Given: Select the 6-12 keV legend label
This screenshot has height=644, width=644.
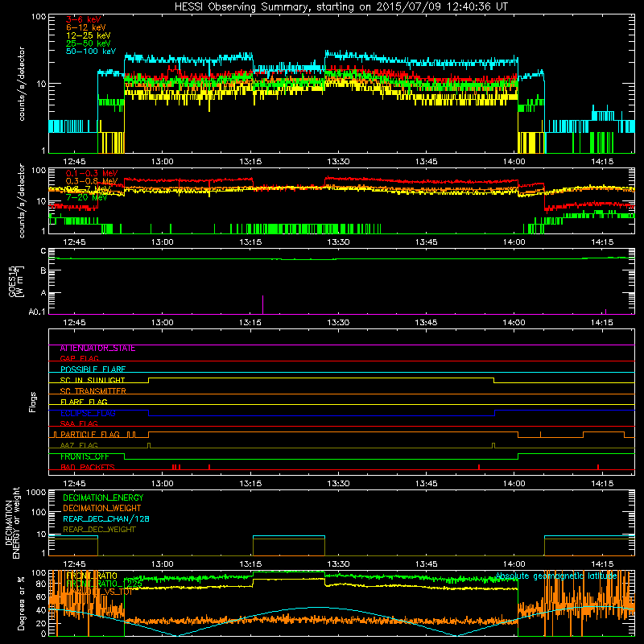Looking at the screenshot, I should pyautogui.click(x=86, y=27).
